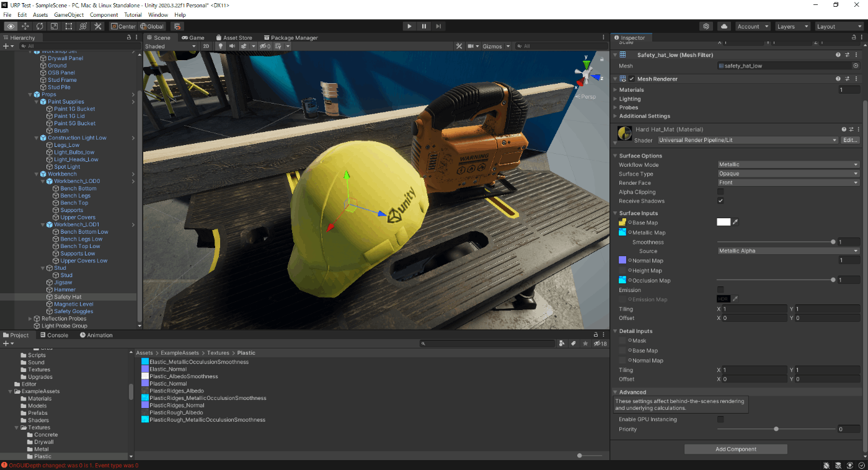Click the Pause button

(x=424, y=26)
